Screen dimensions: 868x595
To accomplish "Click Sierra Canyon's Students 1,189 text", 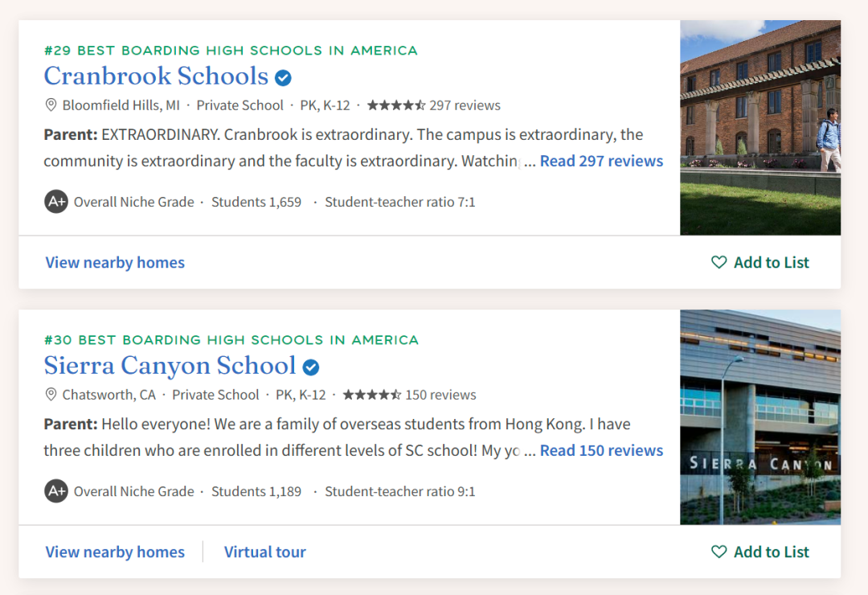I will [x=256, y=491].
